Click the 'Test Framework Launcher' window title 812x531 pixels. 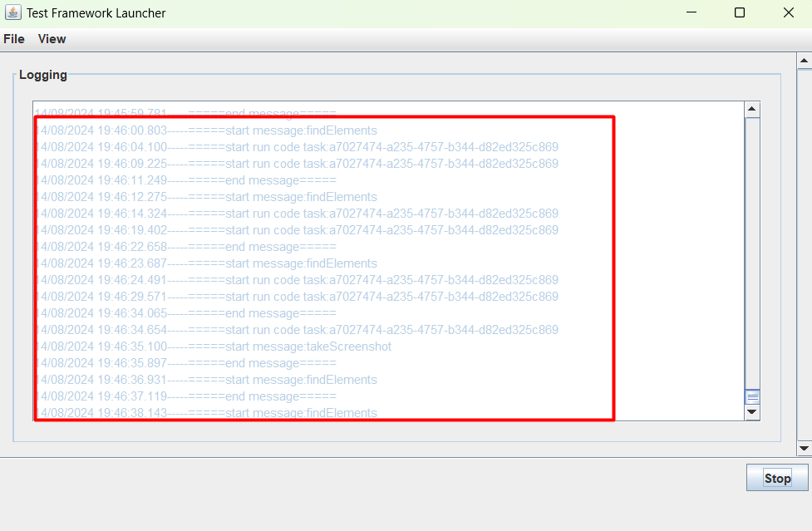[x=96, y=13]
